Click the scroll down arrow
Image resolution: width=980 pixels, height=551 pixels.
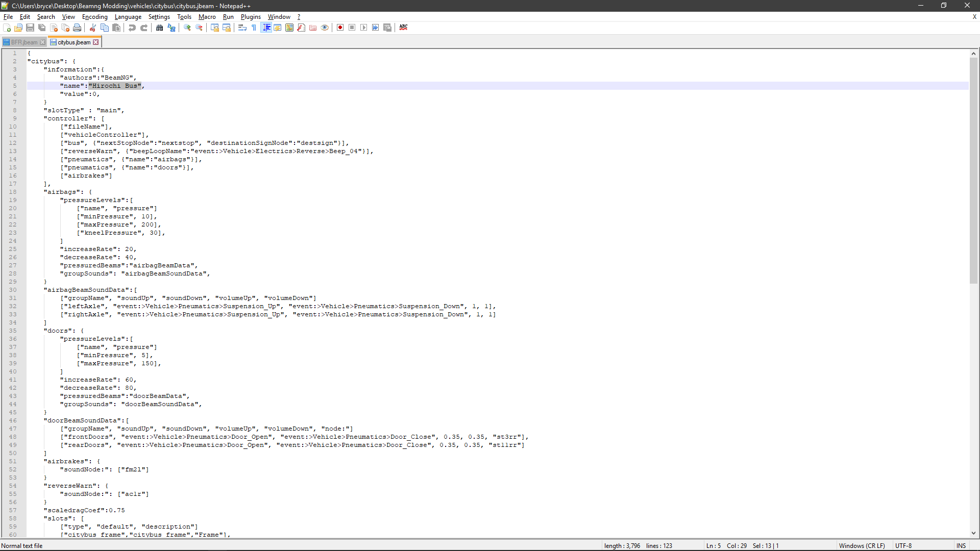(x=973, y=533)
